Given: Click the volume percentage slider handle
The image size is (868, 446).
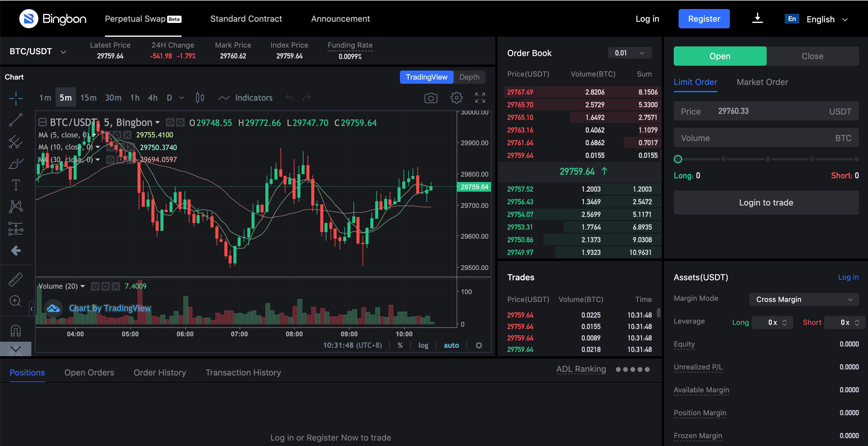Looking at the screenshot, I should click(678, 159).
